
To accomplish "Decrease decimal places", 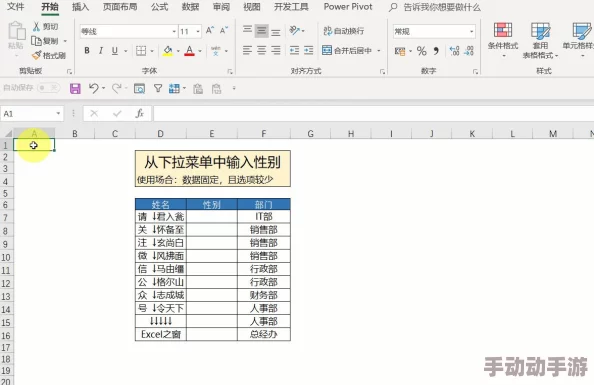I will [x=469, y=51].
